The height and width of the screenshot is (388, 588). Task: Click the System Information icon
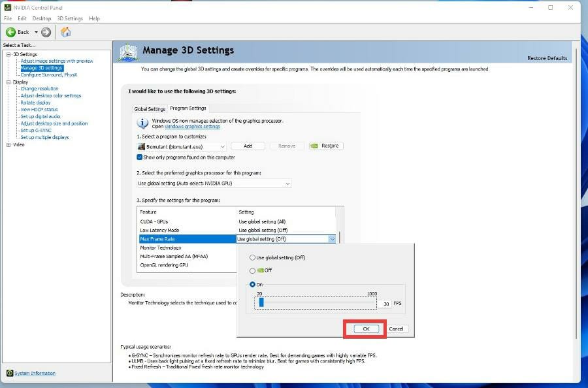[10, 373]
